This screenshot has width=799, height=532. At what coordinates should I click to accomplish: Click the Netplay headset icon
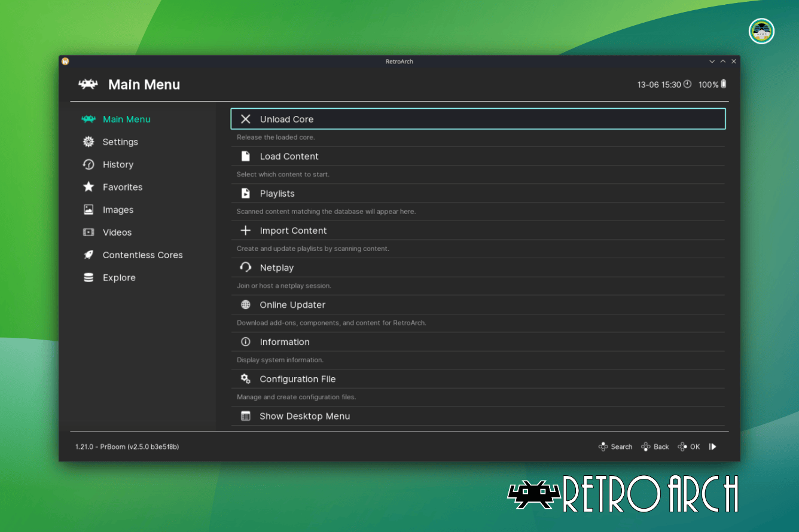click(245, 267)
